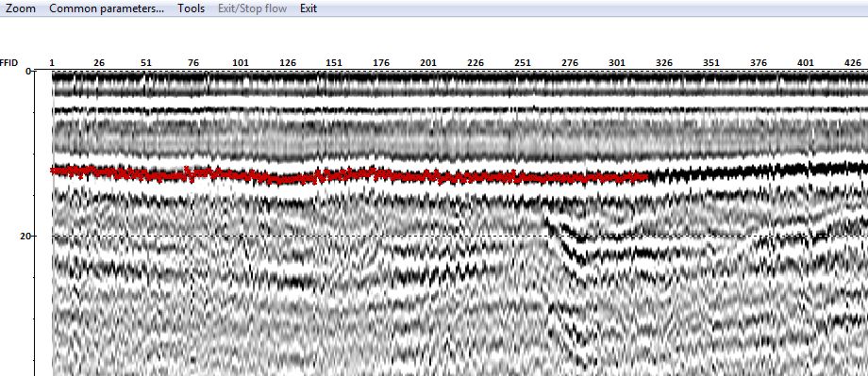Click FFID axis label 76
Viewport: 868px width, 376px height.
click(192, 63)
